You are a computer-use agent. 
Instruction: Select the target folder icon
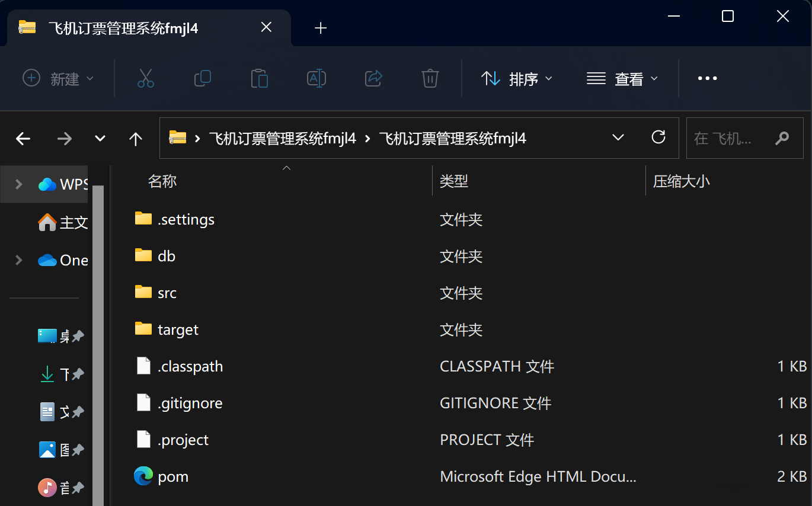[143, 329]
